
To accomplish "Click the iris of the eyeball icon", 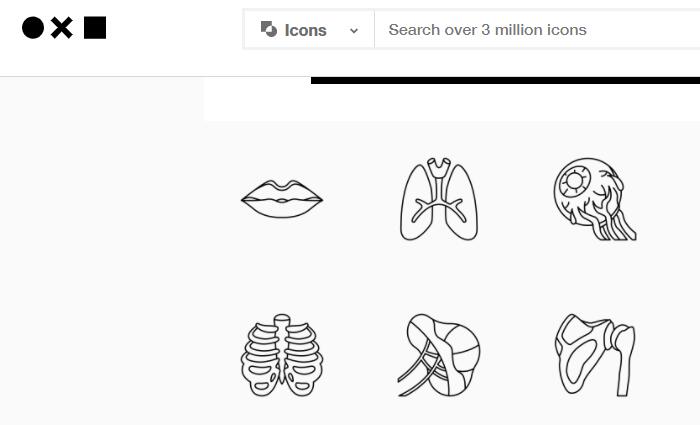I will click(575, 181).
